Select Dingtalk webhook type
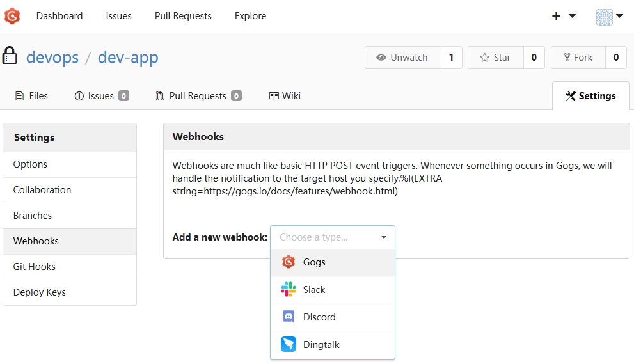This screenshot has width=634, height=364. click(333, 345)
